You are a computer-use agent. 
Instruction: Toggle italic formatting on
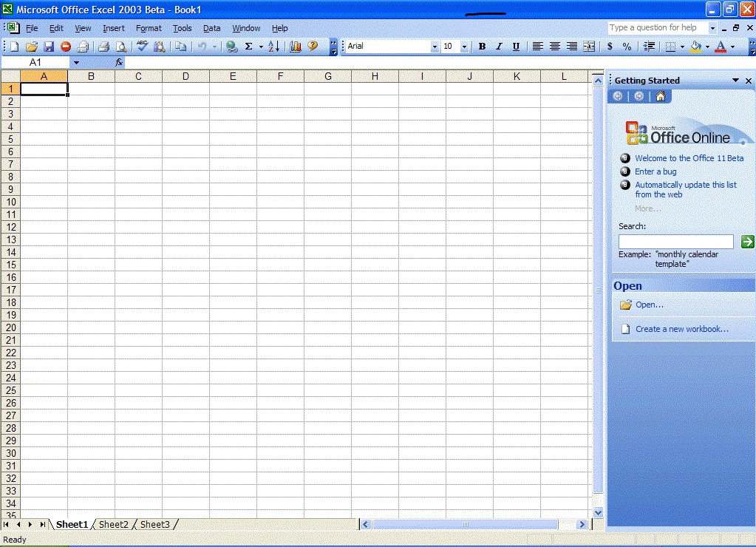click(x=498, y=46)
